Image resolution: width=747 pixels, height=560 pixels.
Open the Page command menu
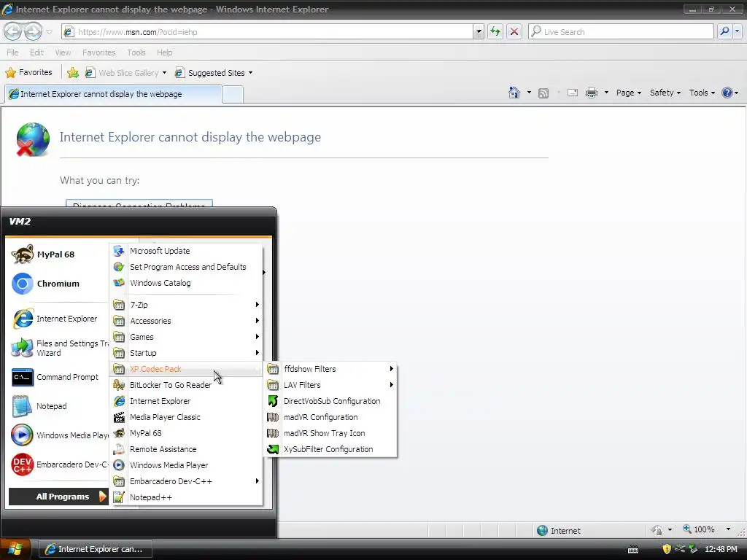(628, 93)
